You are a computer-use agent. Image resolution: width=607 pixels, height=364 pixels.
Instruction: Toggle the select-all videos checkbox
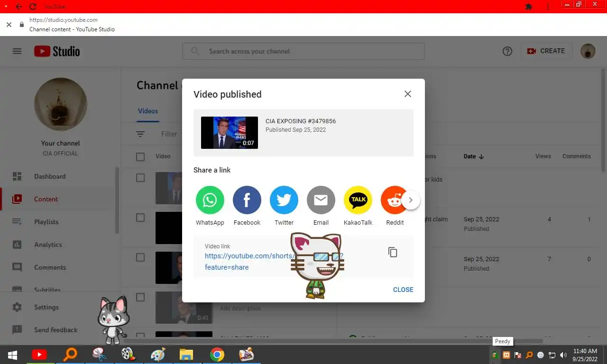tap(140, 156)
